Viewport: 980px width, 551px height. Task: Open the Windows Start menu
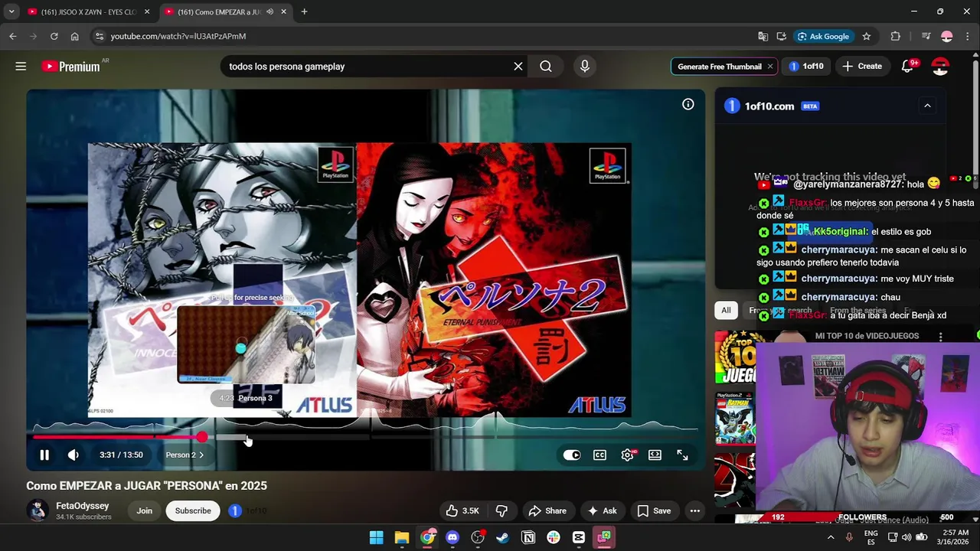377,537
